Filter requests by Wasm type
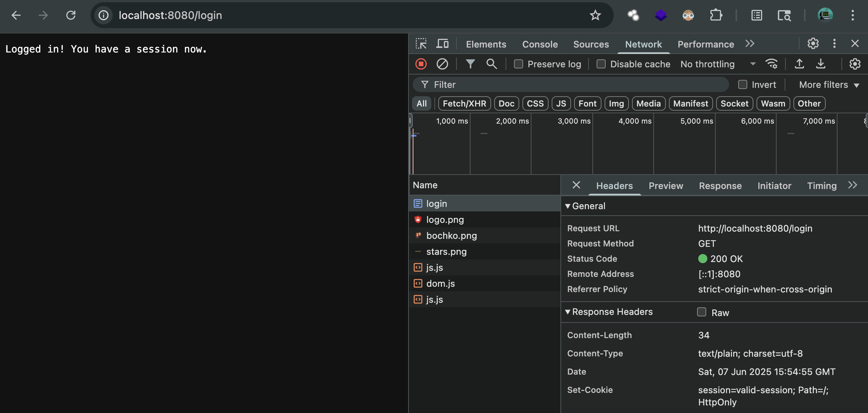The height and width of the screenshot is (413, 868). [773, 103]
